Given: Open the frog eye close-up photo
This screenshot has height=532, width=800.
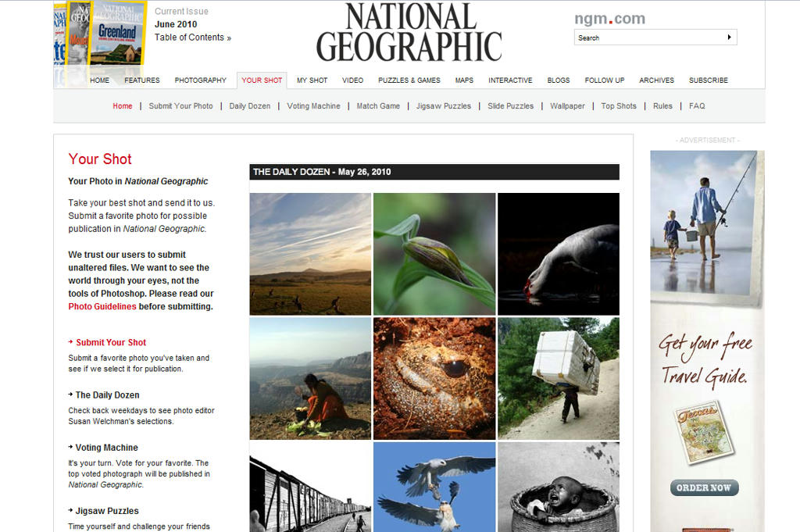Looking at the screenshot, I should [x=434, y=378].
